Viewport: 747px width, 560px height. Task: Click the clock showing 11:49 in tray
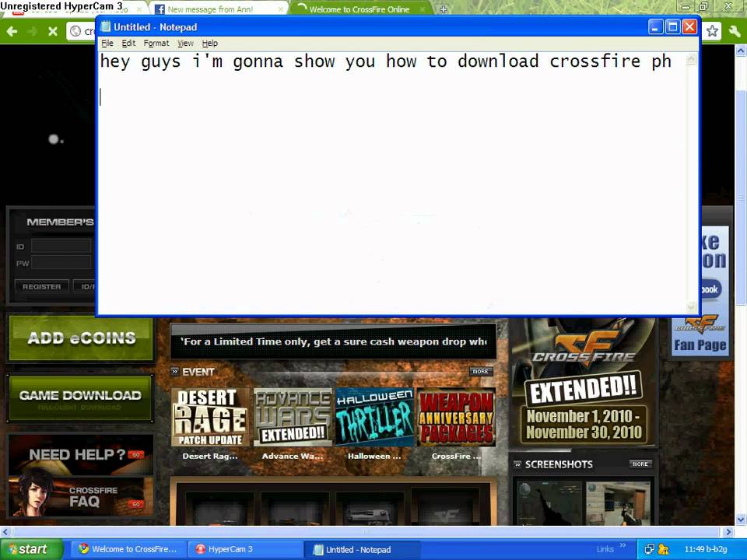[705, 549]
